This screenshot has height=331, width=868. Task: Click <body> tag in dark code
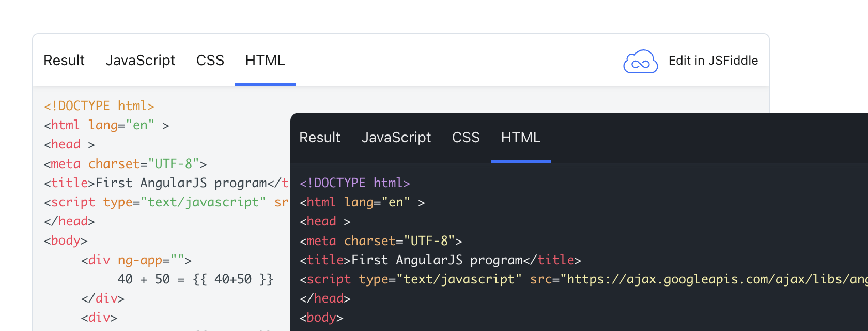[321, 318]
